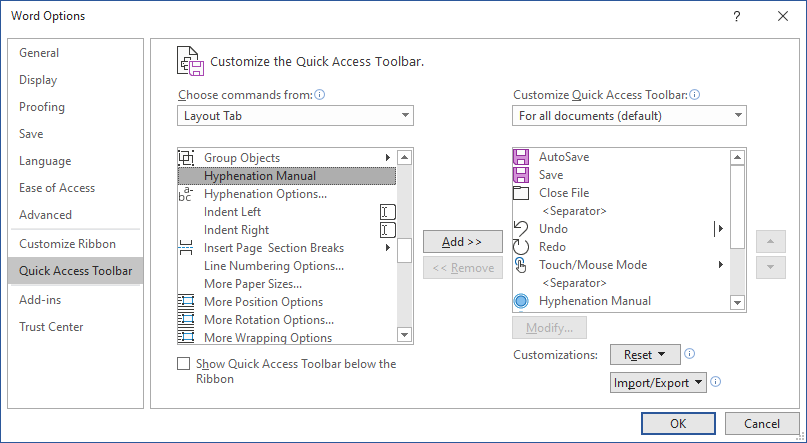
Task: Click the Cancel button
Action: click(762, 423)
